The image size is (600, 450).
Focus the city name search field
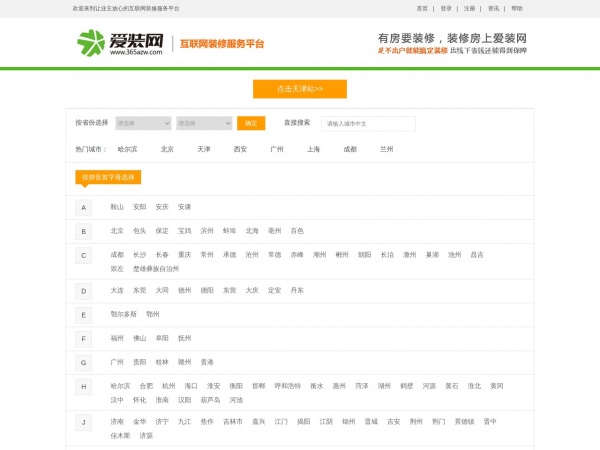(x=368, y=124)
